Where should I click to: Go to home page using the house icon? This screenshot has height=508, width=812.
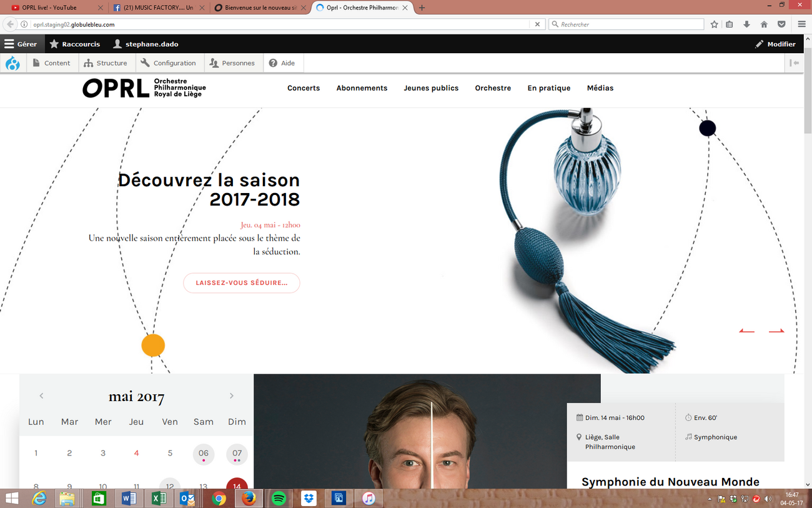point(764,24)
